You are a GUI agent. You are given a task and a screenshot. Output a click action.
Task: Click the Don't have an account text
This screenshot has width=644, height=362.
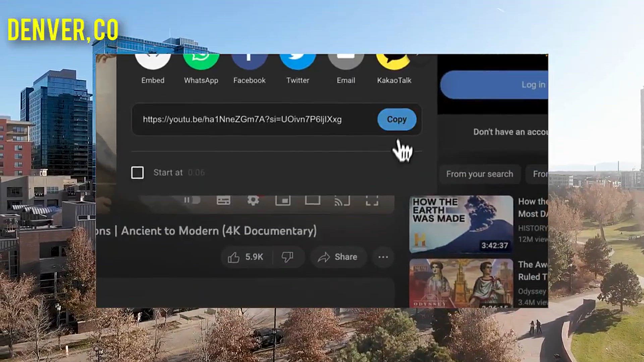(x=511, y=132)
